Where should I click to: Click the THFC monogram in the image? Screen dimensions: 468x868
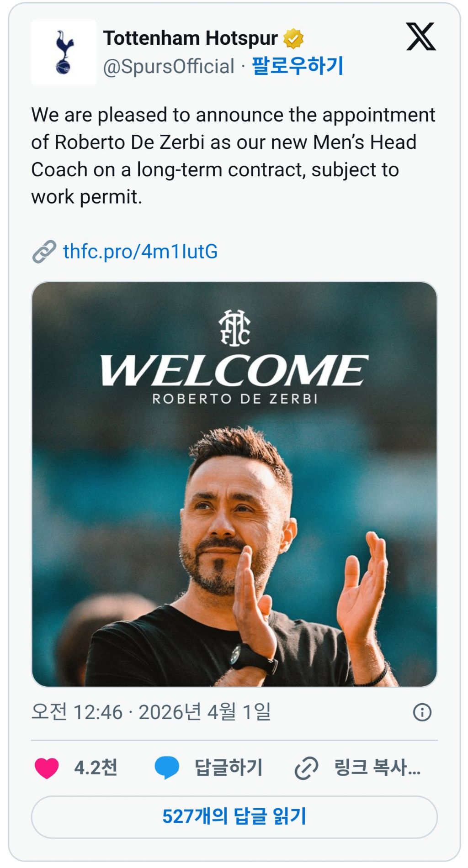coord(234,327)
